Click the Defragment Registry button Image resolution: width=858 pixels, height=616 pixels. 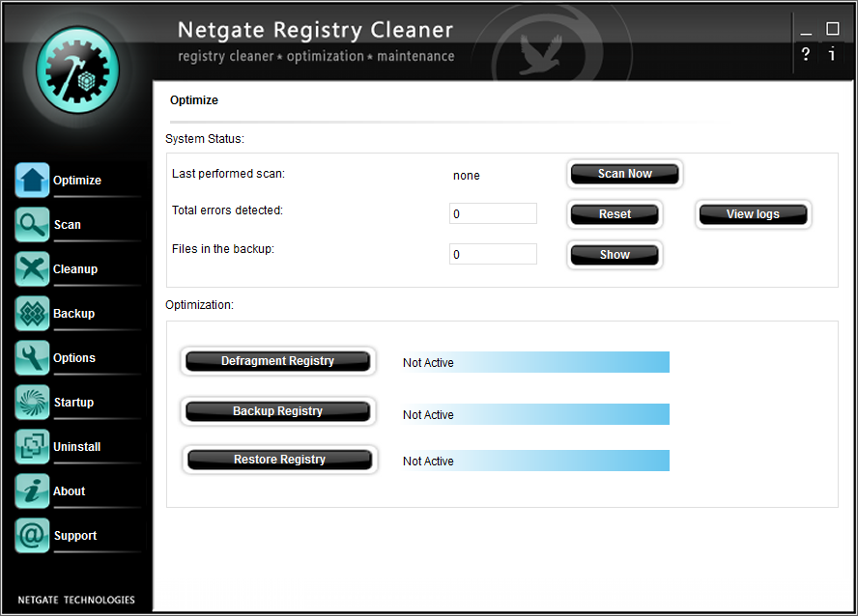click(x=278, y=361)
